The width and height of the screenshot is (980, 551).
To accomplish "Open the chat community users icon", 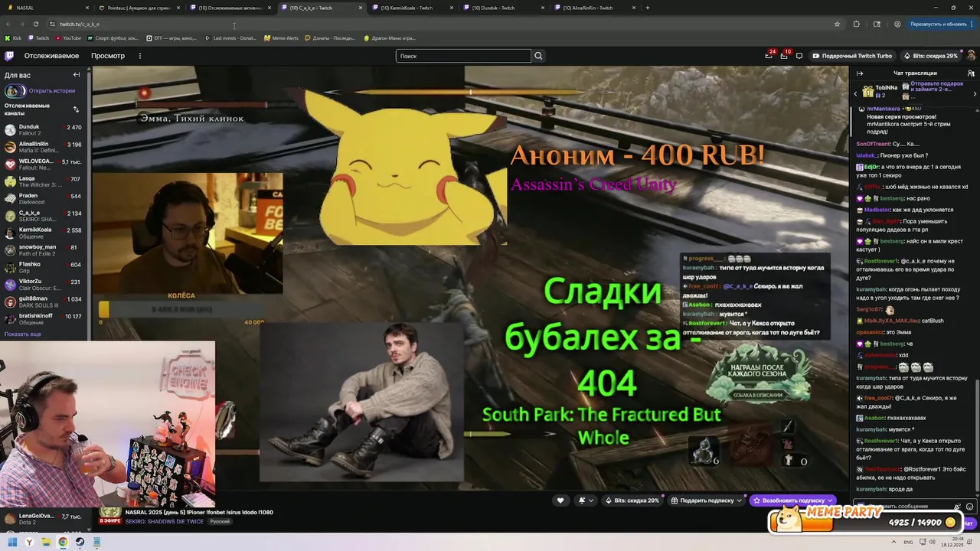I will point(971,73).
